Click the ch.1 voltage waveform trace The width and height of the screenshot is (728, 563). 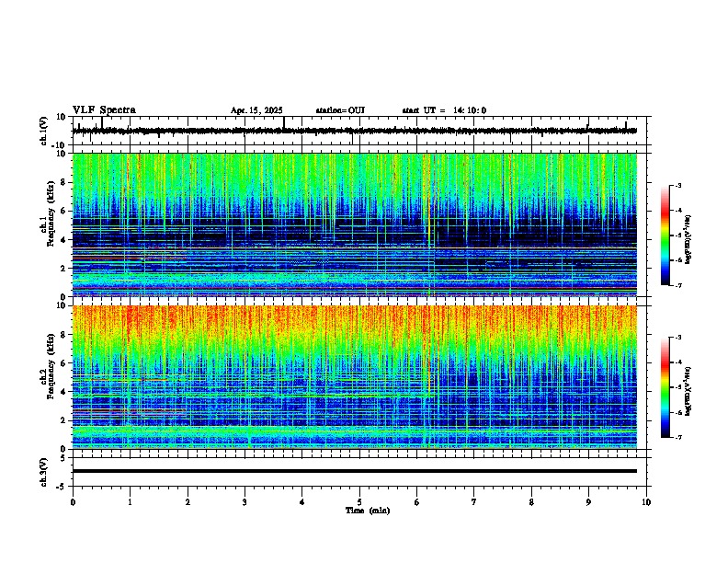pos(354,131)
